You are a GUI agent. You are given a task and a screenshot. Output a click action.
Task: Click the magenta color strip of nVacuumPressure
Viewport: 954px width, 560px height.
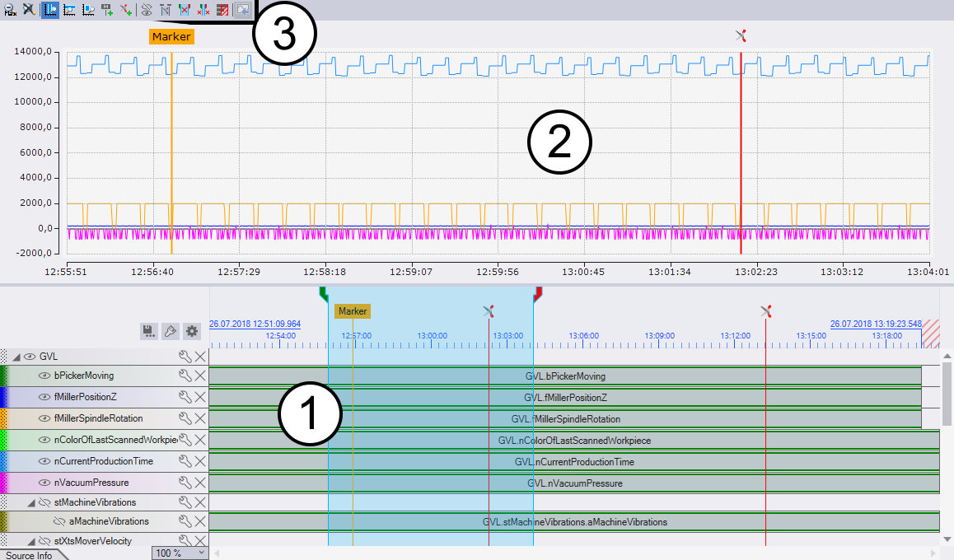coord(2,482)
